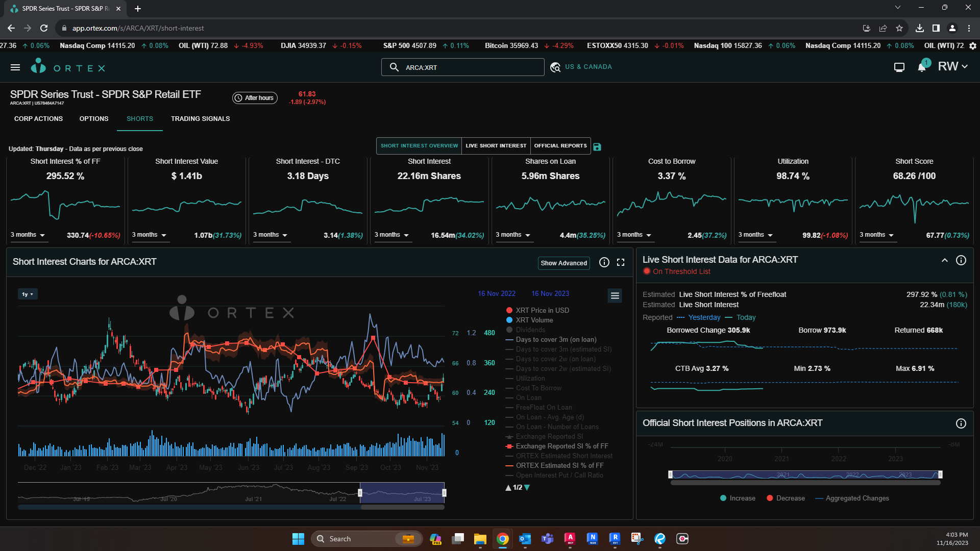Open the ORTEX navigation menu

click(15, 67)
